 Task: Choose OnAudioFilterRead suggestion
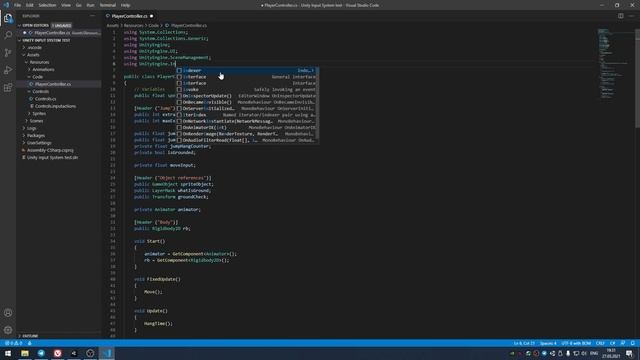[247, 140]
